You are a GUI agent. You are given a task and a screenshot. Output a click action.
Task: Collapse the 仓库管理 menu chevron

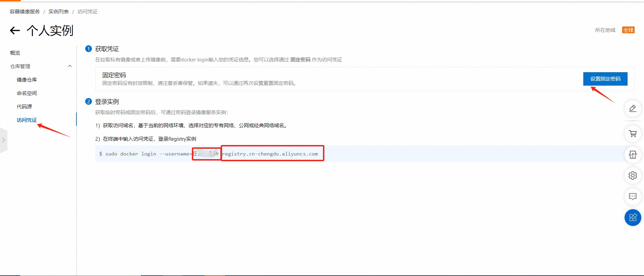pos(70,66)
